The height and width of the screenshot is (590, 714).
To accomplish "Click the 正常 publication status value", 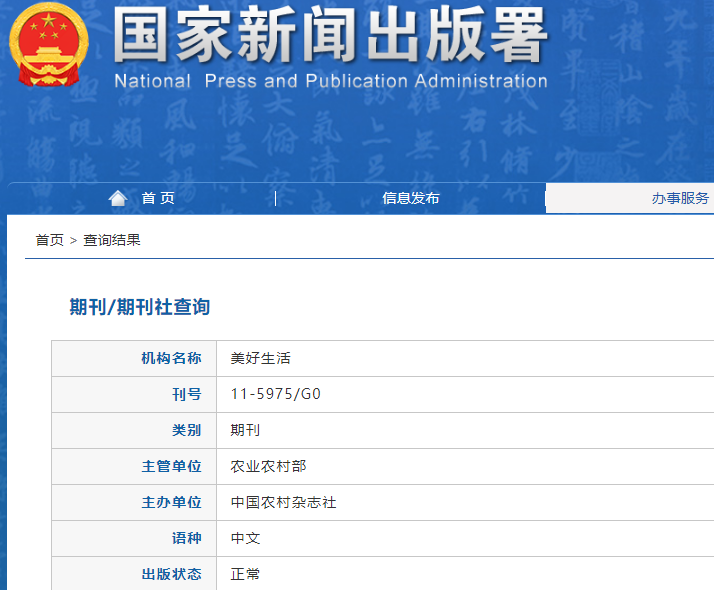I will [245, 574].
